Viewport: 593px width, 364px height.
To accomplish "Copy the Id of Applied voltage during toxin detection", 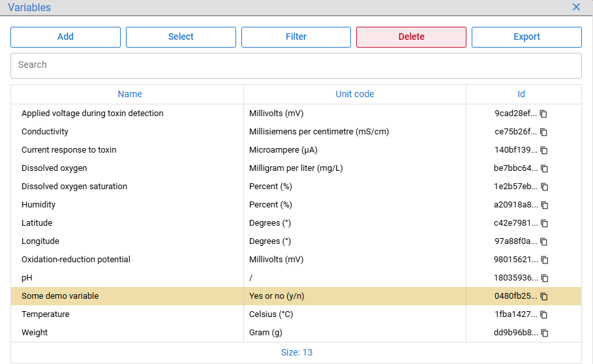I will 543,114.
